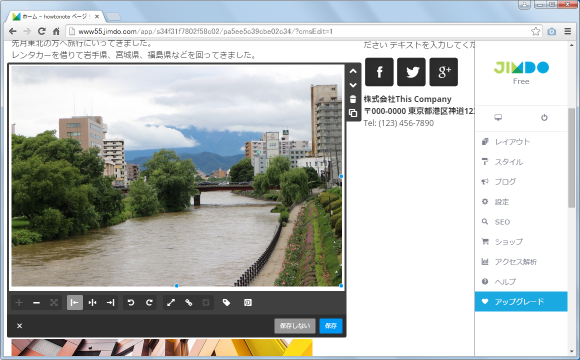This screenshot has height=360, width=580.
Task: Open the ブログ menu in sidebar
Action: (521, 182)
